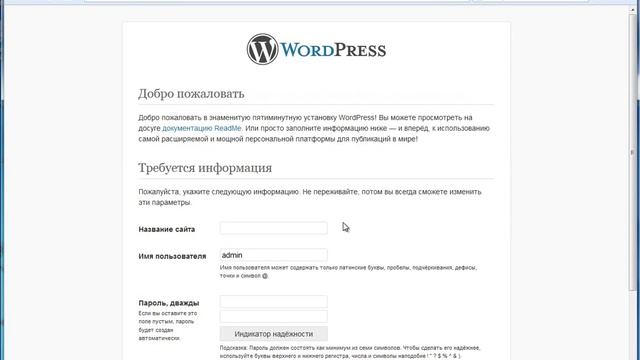Click the vertical scrollbar on the right
Viewport: 640px width, 360px height.
tap(632, 152)
